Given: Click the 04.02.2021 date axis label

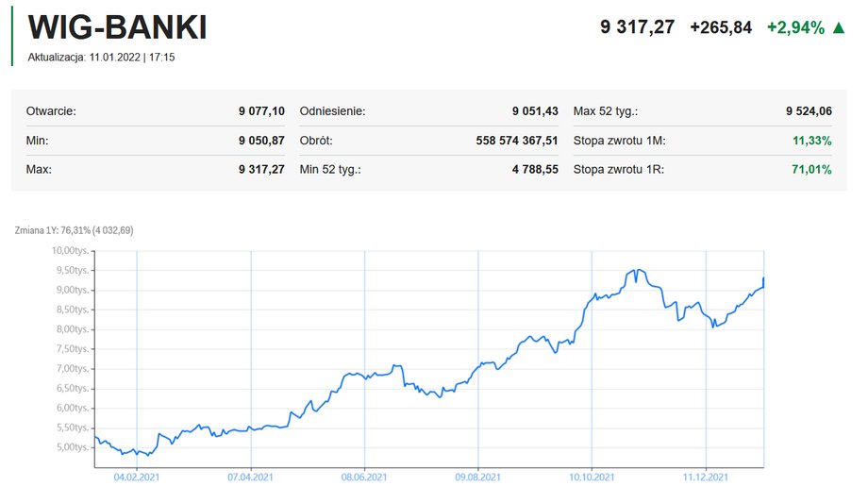Looking at the screenshot, I should pos(136,477).
